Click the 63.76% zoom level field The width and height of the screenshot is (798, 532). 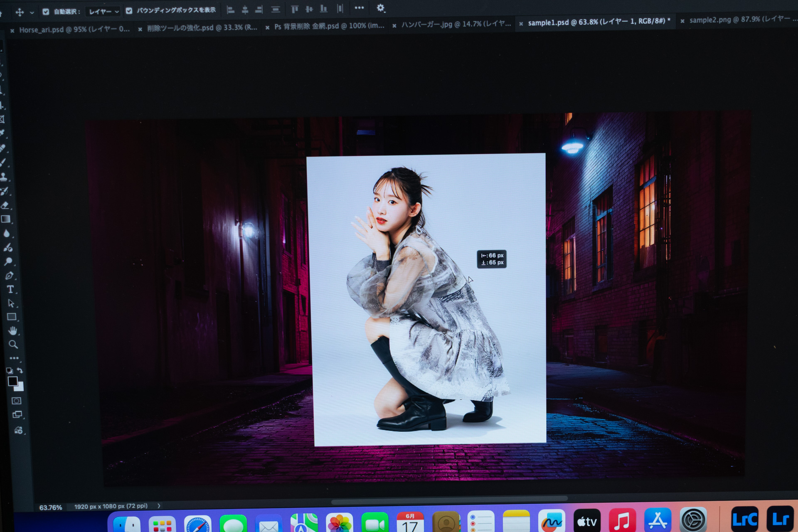pos(50,507)
